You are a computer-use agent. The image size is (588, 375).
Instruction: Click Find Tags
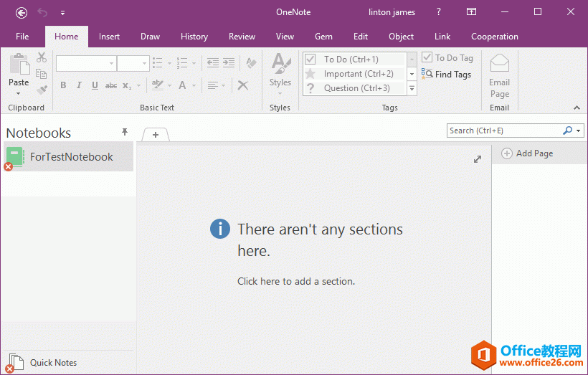(446, 75)
